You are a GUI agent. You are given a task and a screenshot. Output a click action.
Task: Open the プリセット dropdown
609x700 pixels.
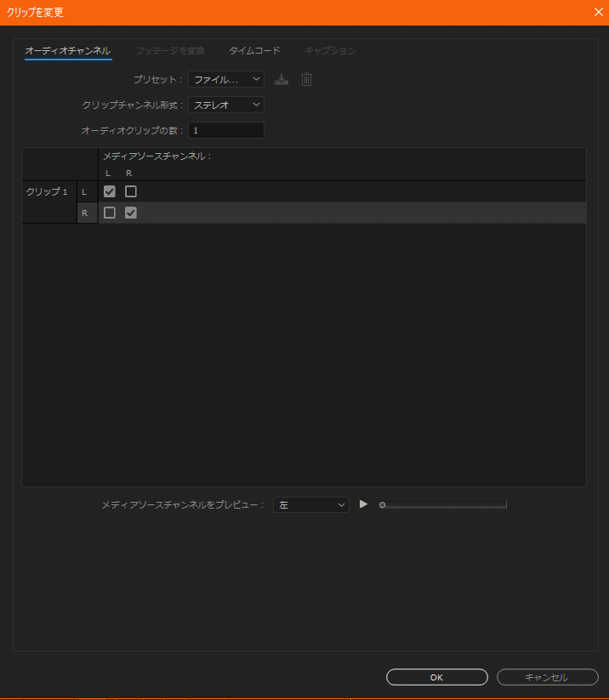tap(226, 79)
